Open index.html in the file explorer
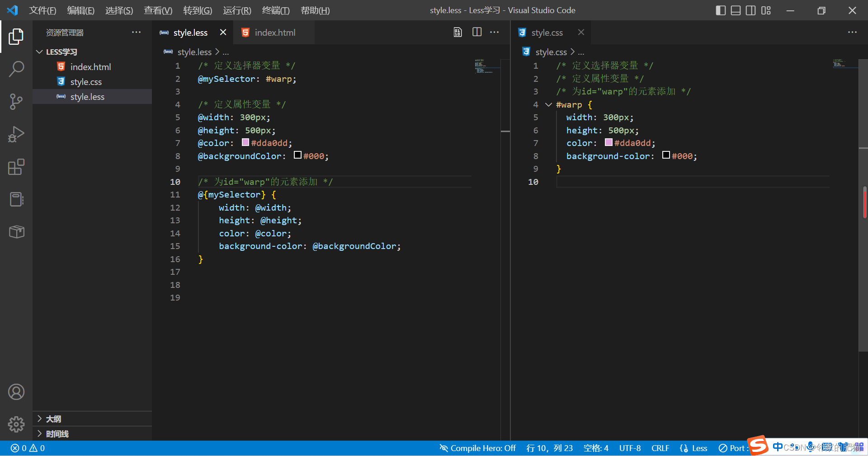Viewport: 868px width, 456px height. click(x=92, y=67)
